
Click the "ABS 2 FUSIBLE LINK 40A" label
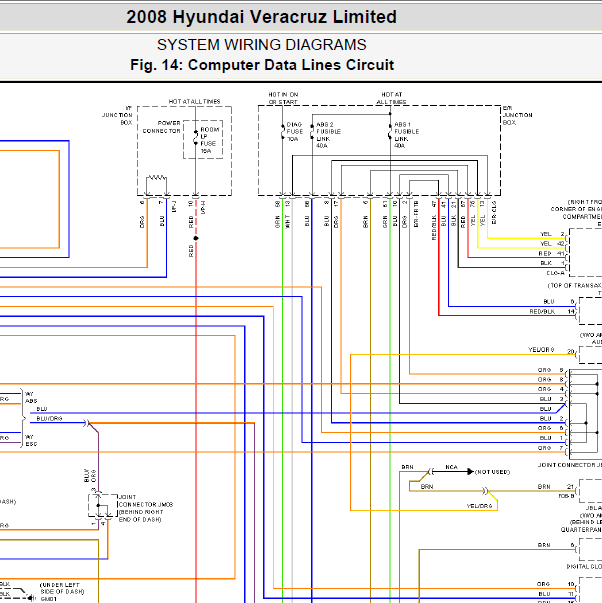pyautogui.click(x=328, y=135)
